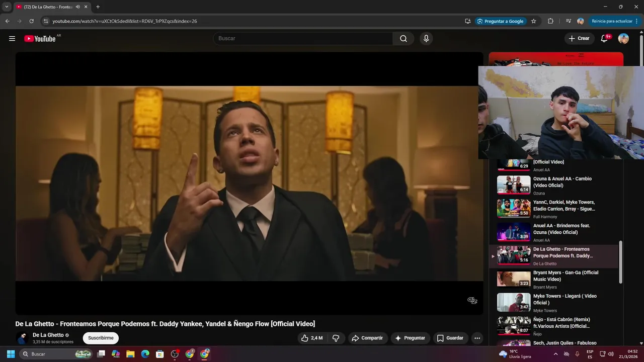Viewport: 644px width, 362px height.
Task: Click Windows taskbar Buscar search box
Action: pos(56,354)
